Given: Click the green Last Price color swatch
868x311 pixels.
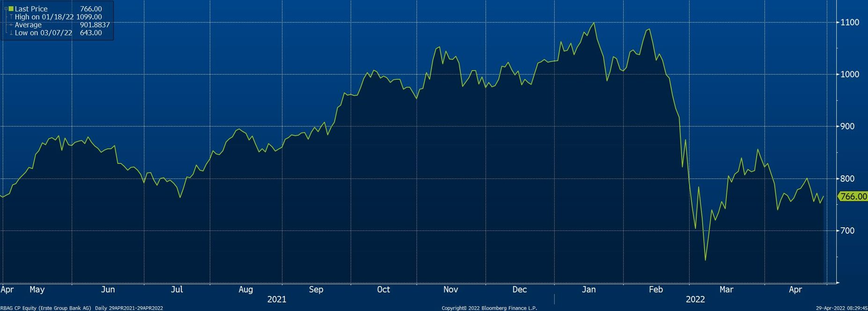Looking at the screenshot, I should (x=11, y=9).
